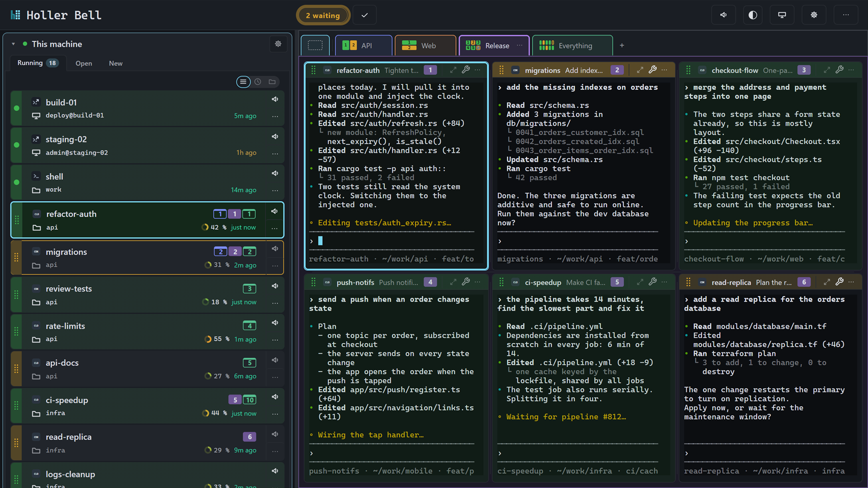This screenshot has height=488, width=868.
Task: Switch to the New tab
Action: (116, 63)
